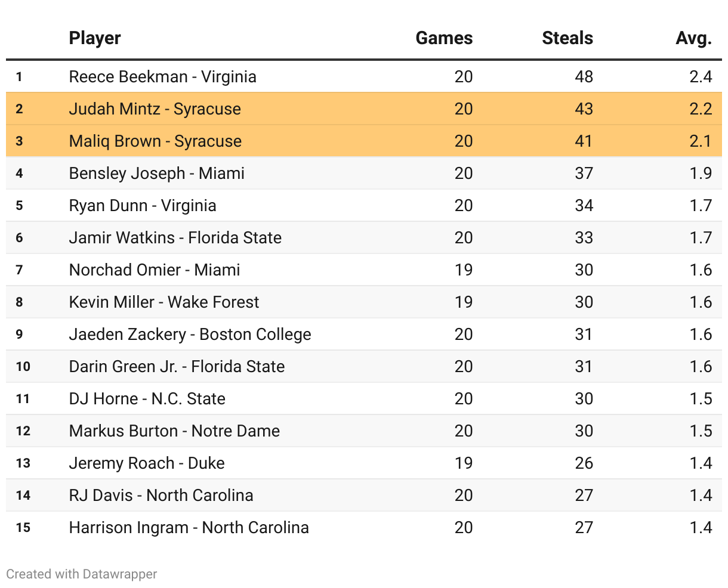Click the Games column header
728x588 pixels.
pyautogui.click(x=444, y=38)
